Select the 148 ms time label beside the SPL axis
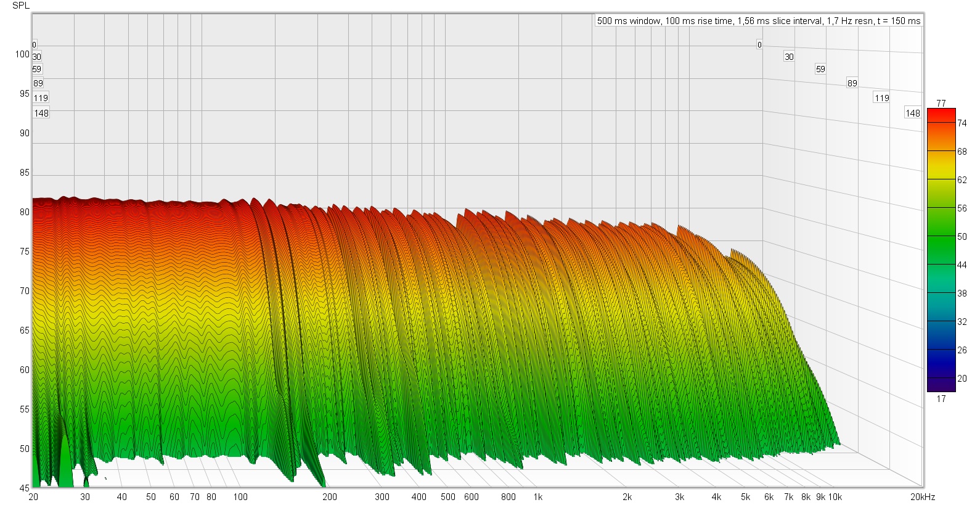The width and height of the screenshot is (980, 505). [41, 113]
